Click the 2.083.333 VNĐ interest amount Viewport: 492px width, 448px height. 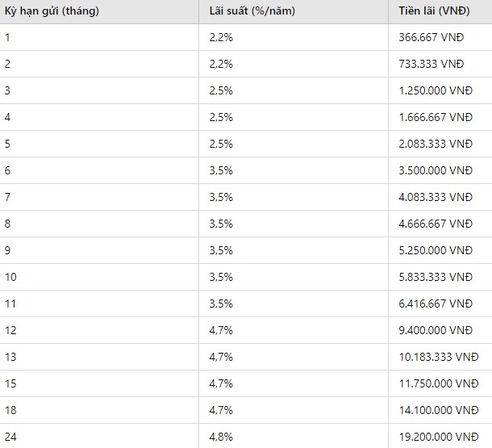point(436,144)
